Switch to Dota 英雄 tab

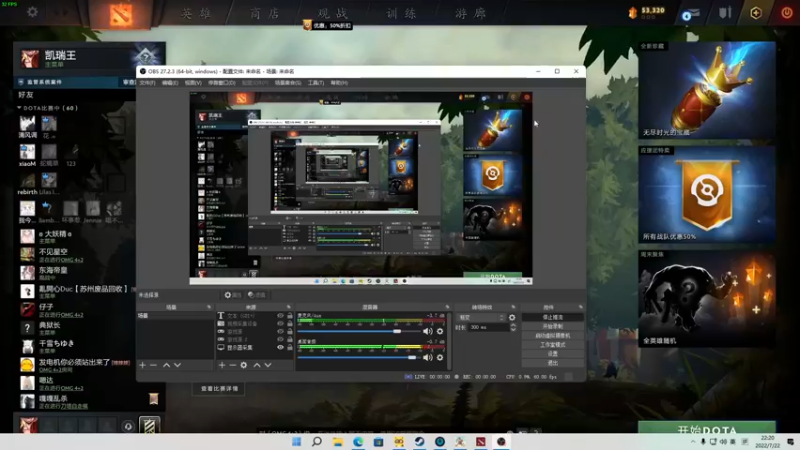[196, 13]
